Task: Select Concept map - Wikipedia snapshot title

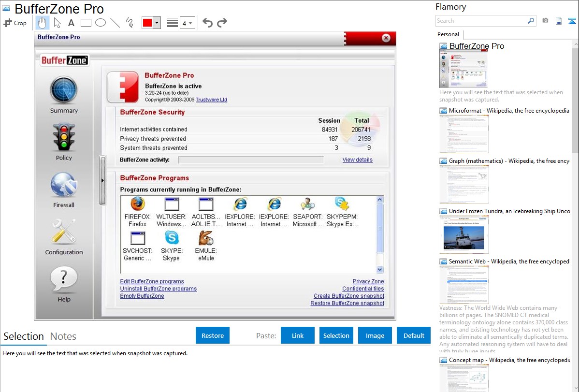Action: (x=509, y=360)
